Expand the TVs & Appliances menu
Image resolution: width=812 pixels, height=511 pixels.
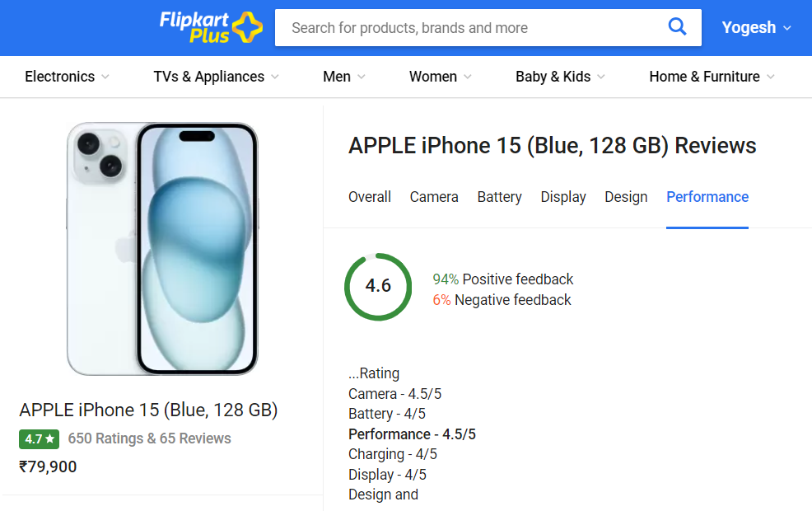click(x=216, y=77)
